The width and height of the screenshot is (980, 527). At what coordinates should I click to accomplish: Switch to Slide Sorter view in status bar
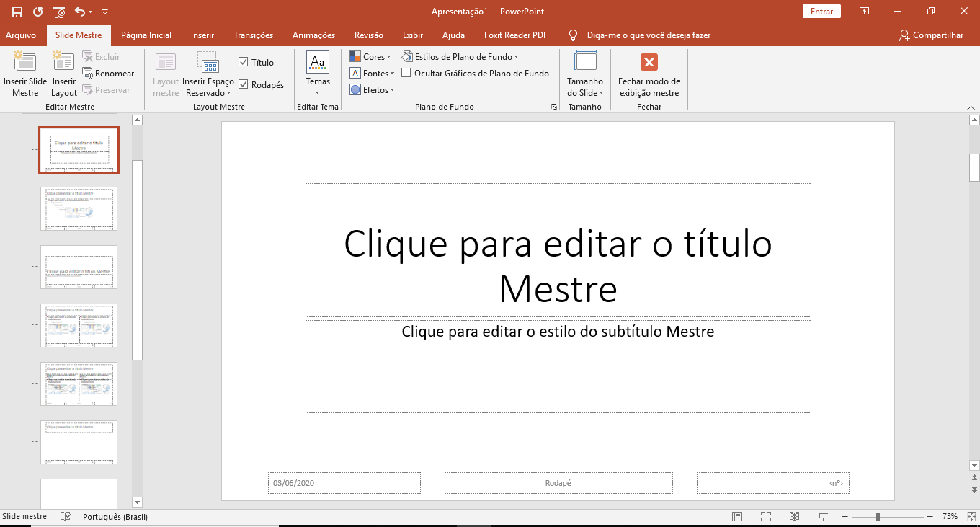coord(766,517)
